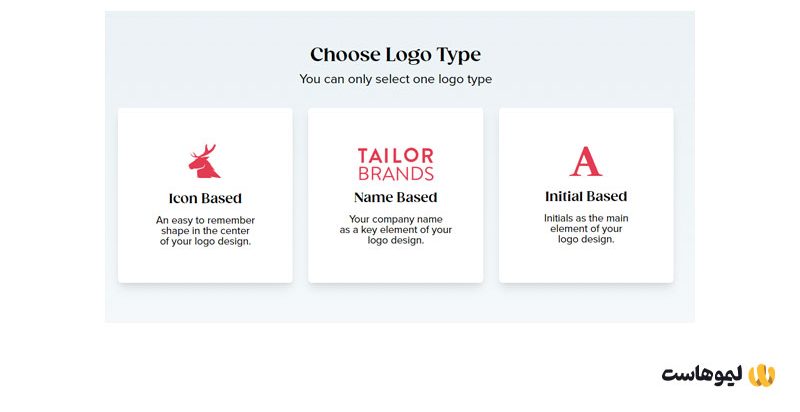The height and width of the screenshot is (412, 800).
Task: Select the Initial Based title
Action: (586, 196)
